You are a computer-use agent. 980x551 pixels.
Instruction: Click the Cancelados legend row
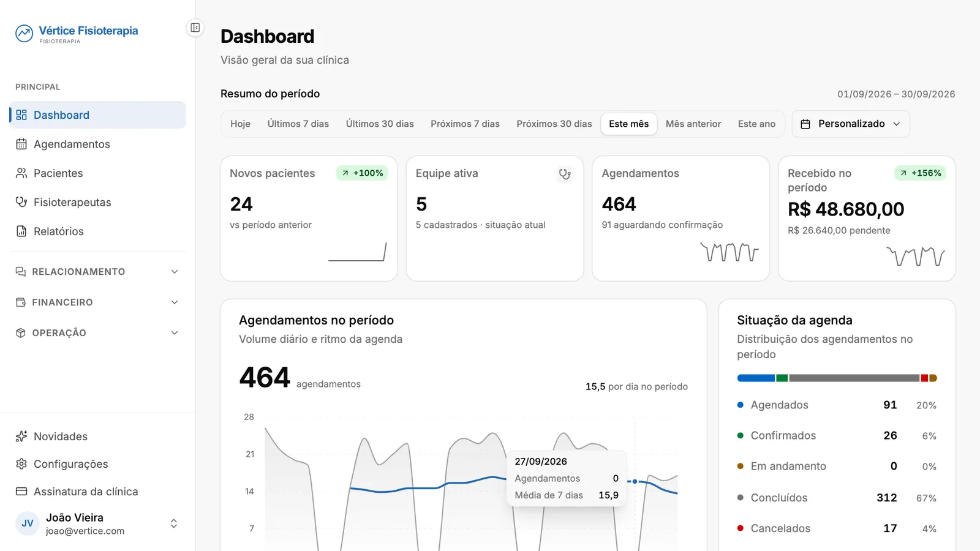(x=837, y=528)
